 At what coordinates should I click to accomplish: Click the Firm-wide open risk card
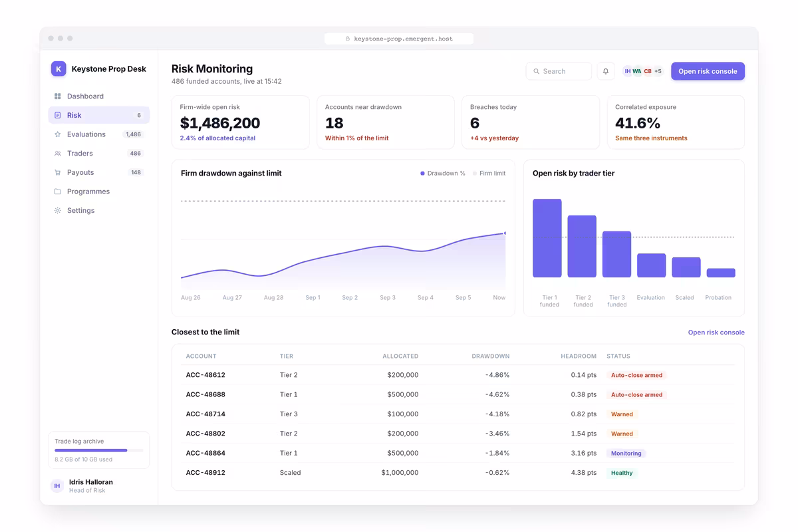241,122
